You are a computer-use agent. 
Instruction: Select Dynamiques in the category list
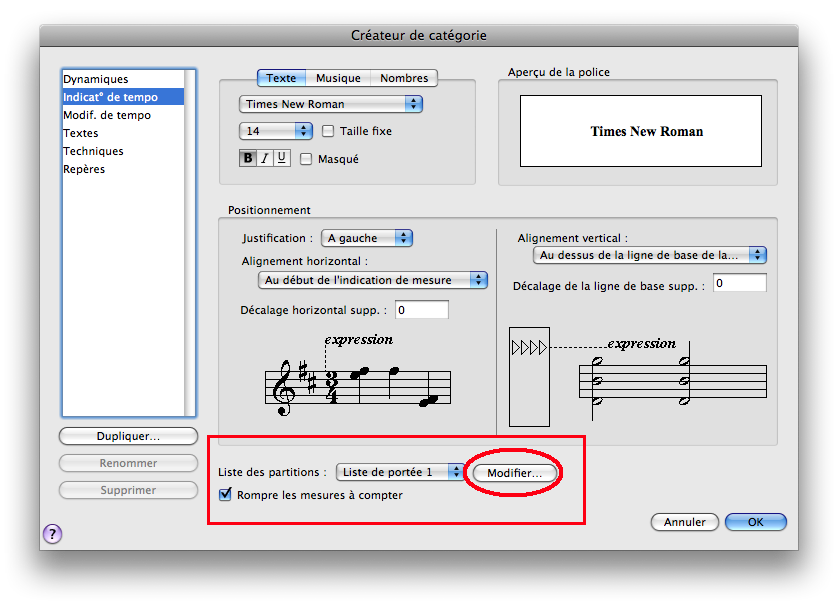tap(96, 79)
